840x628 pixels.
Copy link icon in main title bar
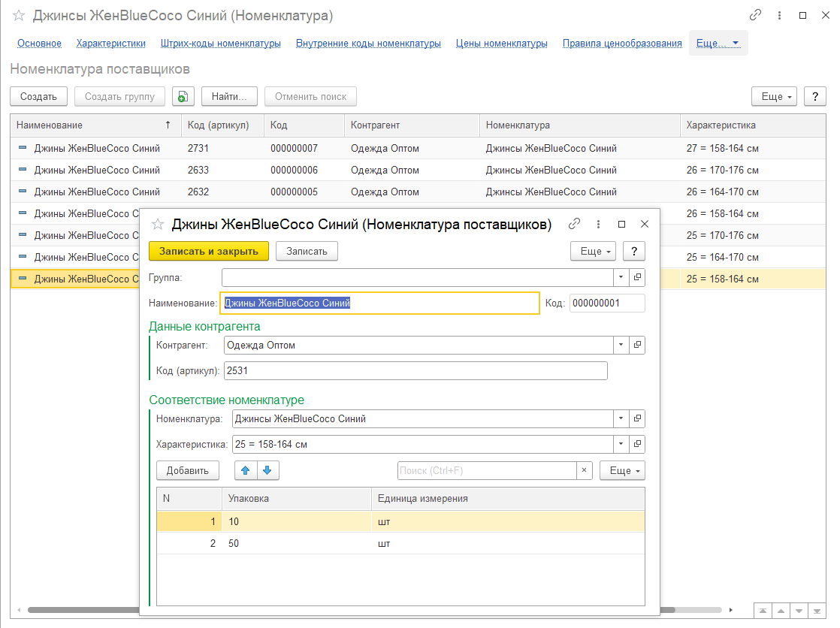click(x=755, y=15)
